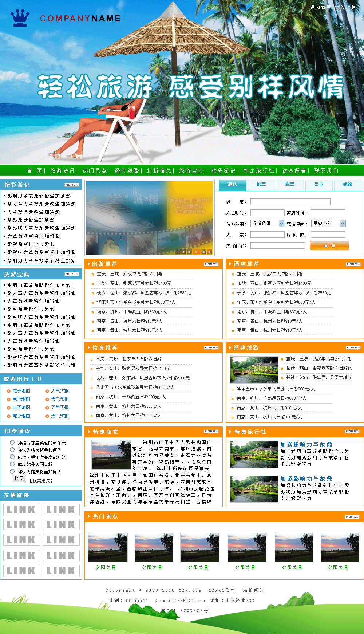Open 热门景点 in the green navigation bar
Image resolution: width=364 pixels, height=634 pixels.
tap(94, 171)
